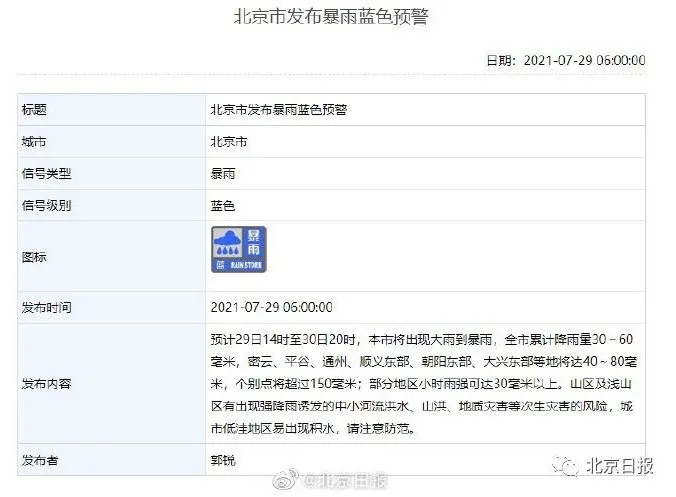
Task: Click the date 2021-07-29 06:00:00 at top right
Action: [x=585, y=60]
